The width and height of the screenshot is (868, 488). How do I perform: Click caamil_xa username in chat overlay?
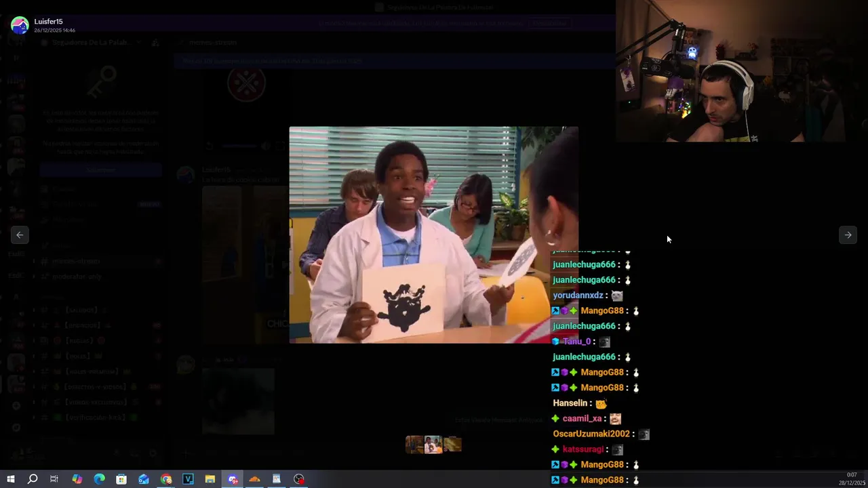[x=582, y=419]
